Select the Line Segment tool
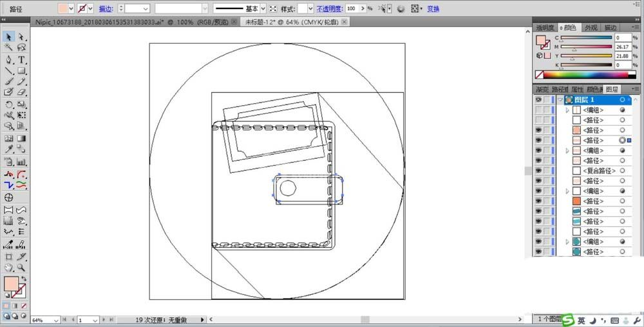This screenshot has width=644, height=327. pyautogui.click(x=8, y=71)
